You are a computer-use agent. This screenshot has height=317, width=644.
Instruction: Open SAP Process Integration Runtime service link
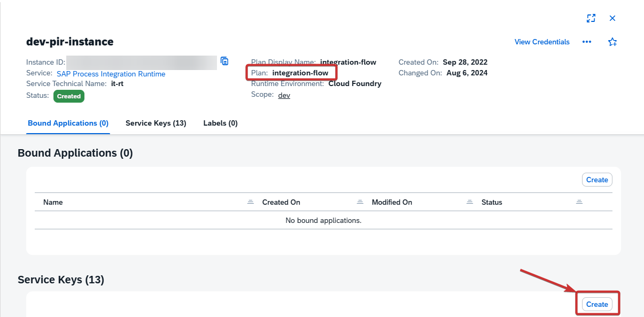tap(111, 74)
